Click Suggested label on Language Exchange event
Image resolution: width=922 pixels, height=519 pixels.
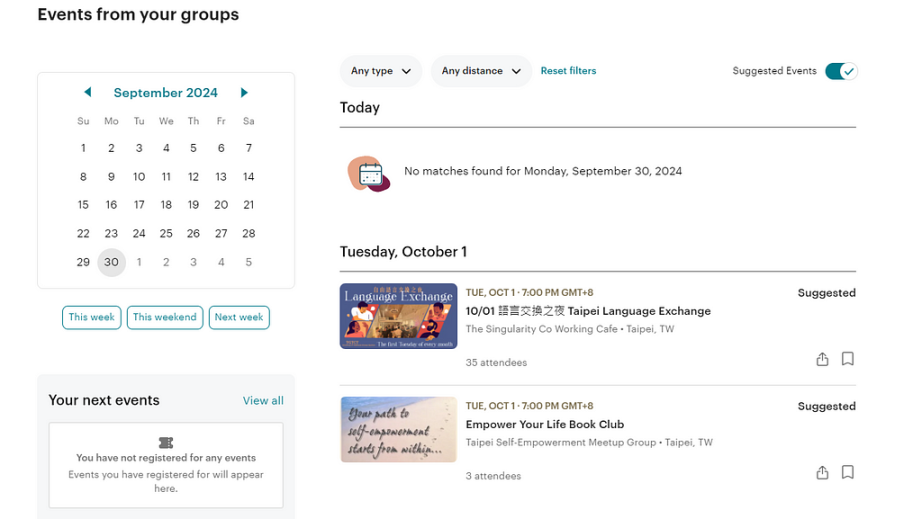coord(826,293)
